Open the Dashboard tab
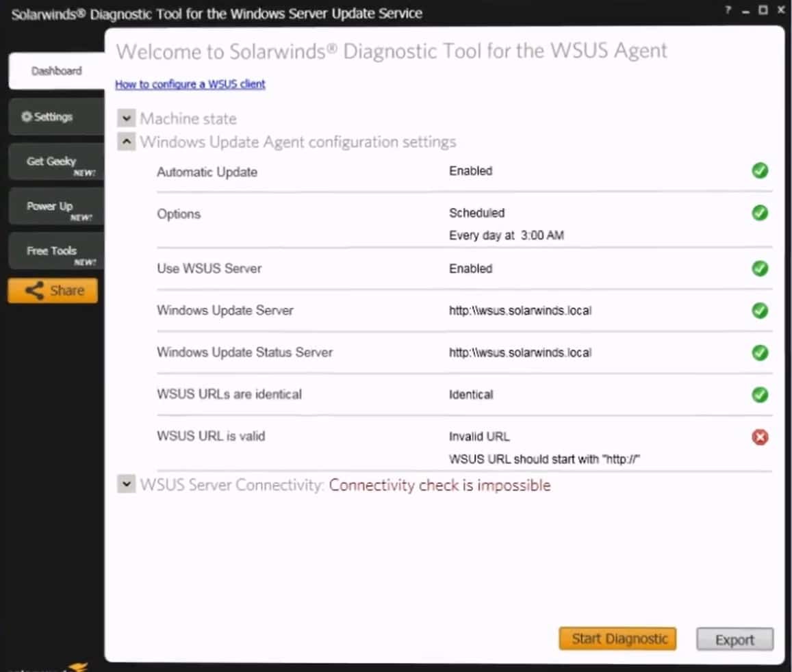The image size is (792, 672). tap(57, 70)
